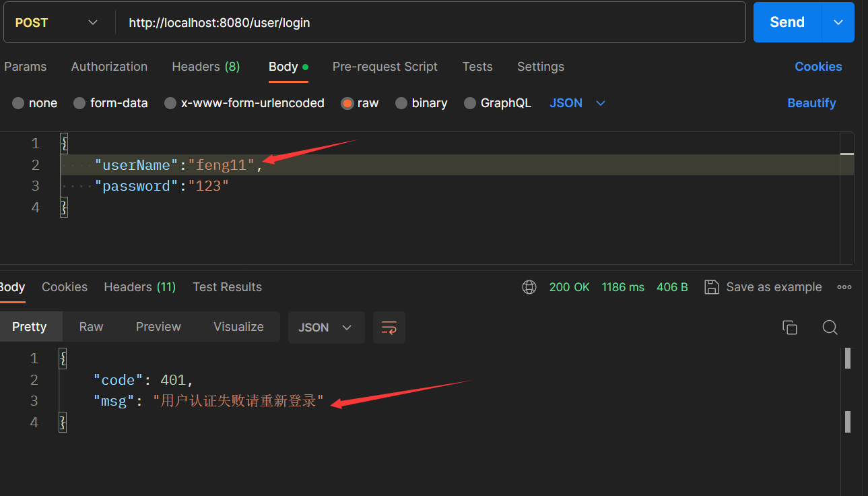Viewport: 868px width, 496px height.
Task: Click the search response icon
Action: coord(830,328)
